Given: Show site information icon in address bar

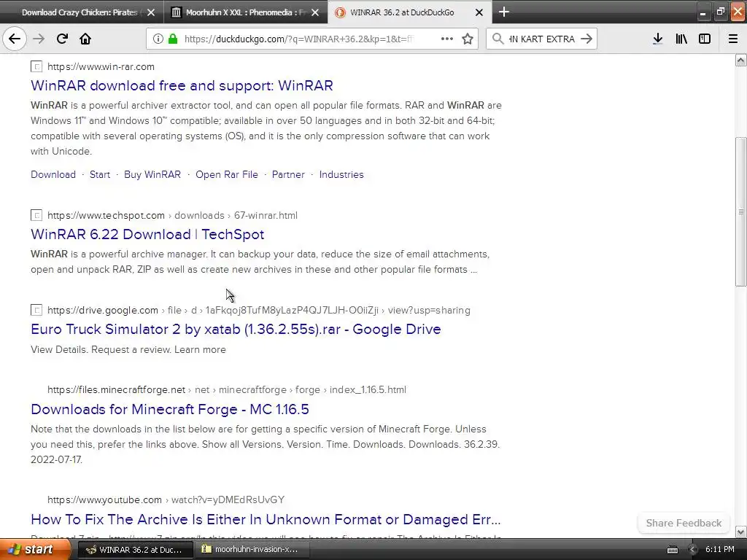Looking at the screenshot, I should coord(158,39).
